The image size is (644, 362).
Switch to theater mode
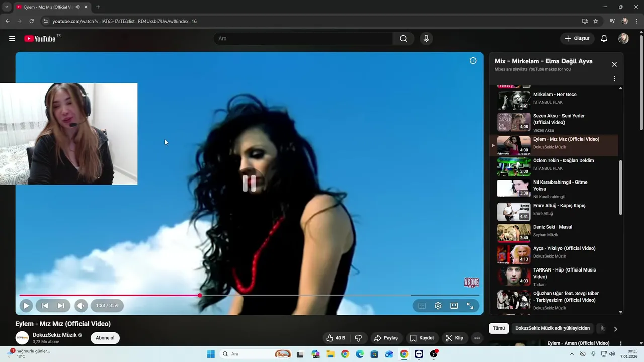[x=454, y=306]
